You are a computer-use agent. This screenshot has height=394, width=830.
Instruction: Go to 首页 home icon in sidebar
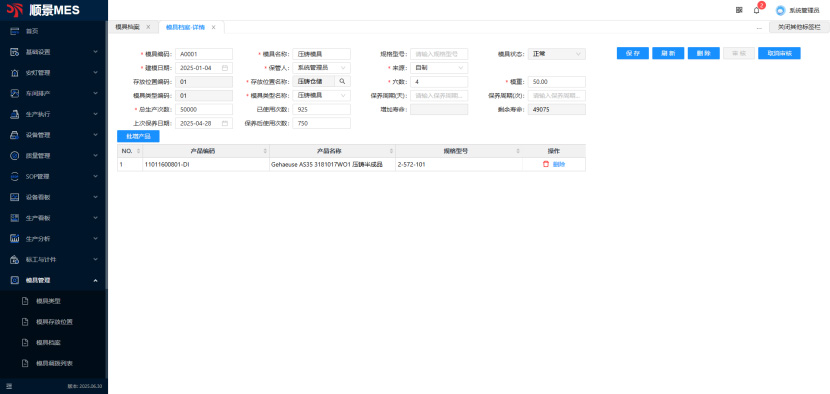tap(15, 31)
